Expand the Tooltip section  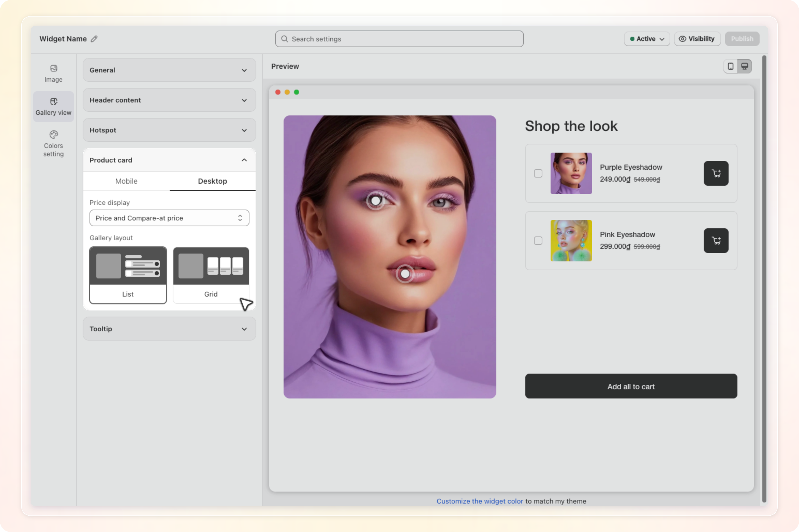click(169, 329)
